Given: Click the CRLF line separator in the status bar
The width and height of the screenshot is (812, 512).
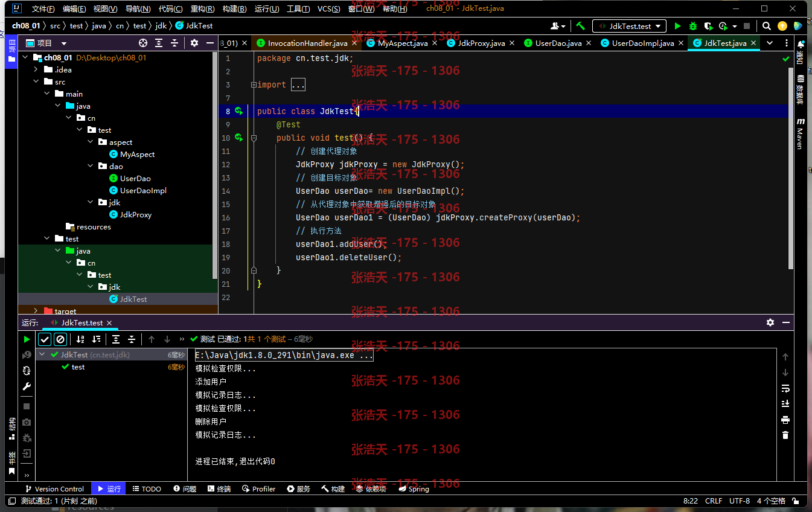Looking at the screenshot, I should point(714,501).
